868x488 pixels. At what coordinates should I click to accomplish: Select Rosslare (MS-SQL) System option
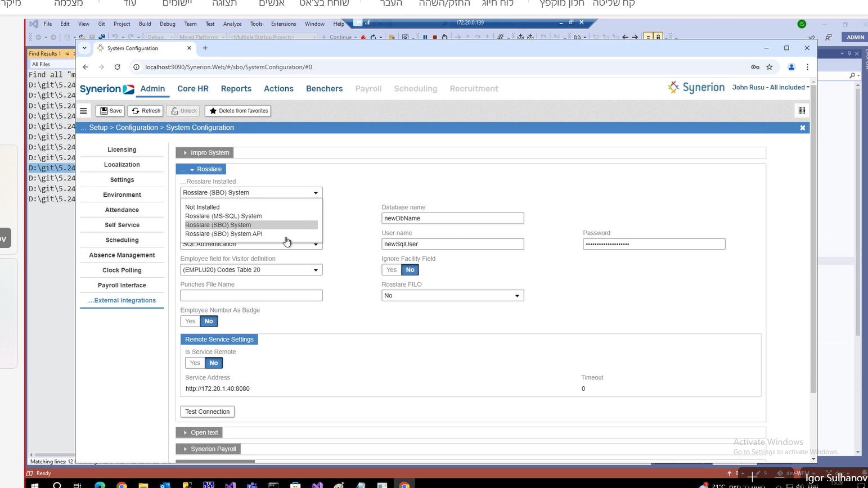[x=251, y=216]
